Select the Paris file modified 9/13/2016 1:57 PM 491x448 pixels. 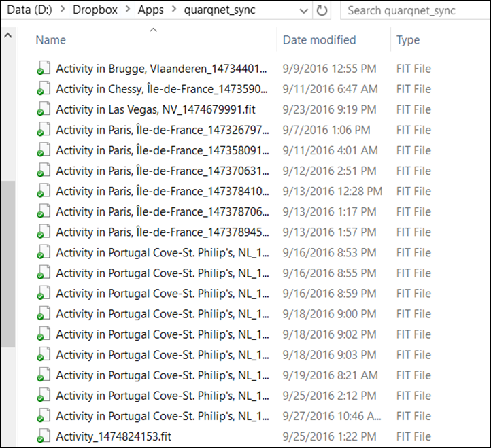(162, 232)
